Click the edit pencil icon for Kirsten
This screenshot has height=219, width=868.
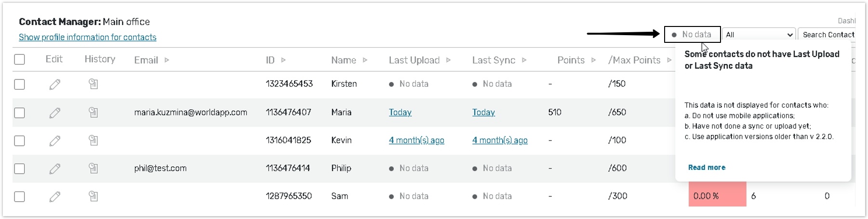[x=55, y=84]
